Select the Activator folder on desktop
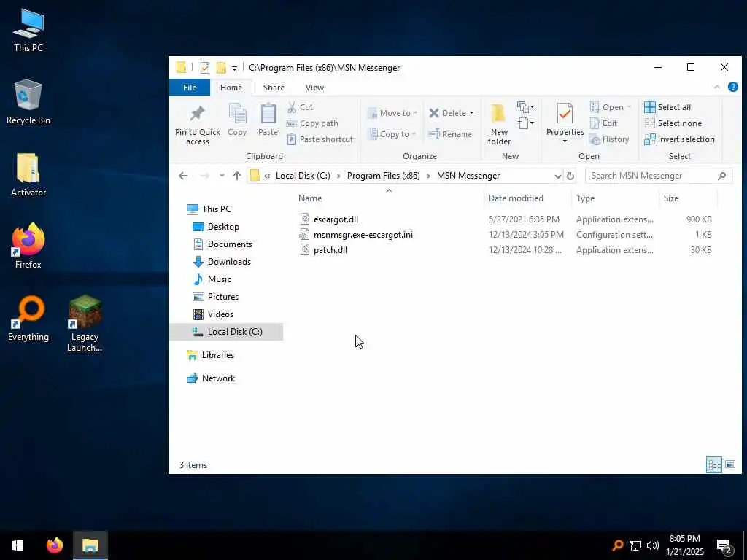 pos(28,175)
